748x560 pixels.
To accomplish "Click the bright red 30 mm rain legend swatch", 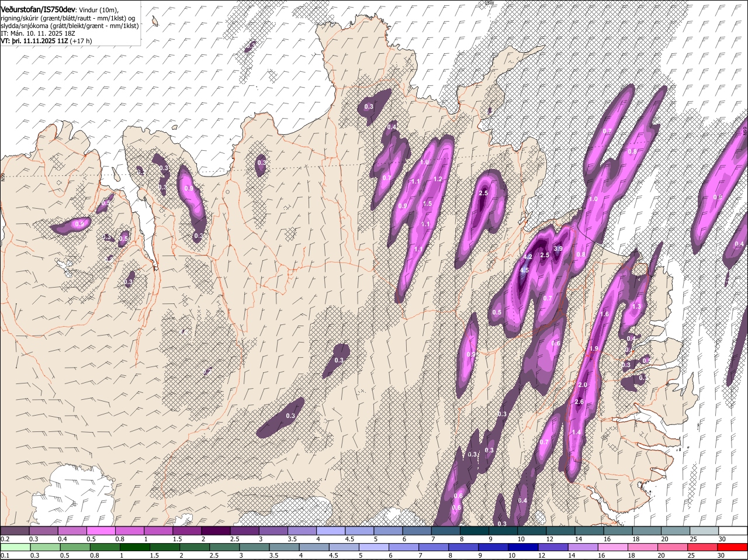I will (x=733, y=548).
